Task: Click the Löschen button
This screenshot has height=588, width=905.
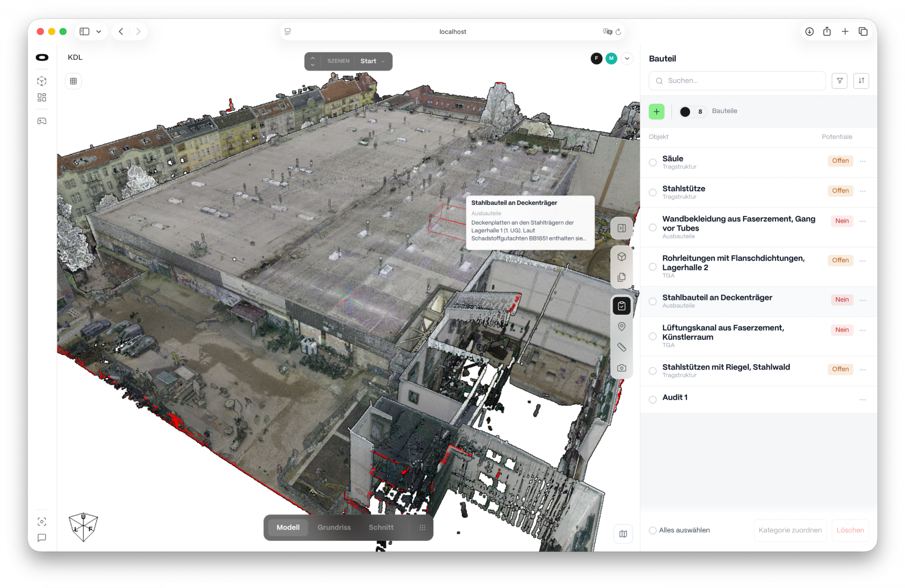Action: (850, 530)
